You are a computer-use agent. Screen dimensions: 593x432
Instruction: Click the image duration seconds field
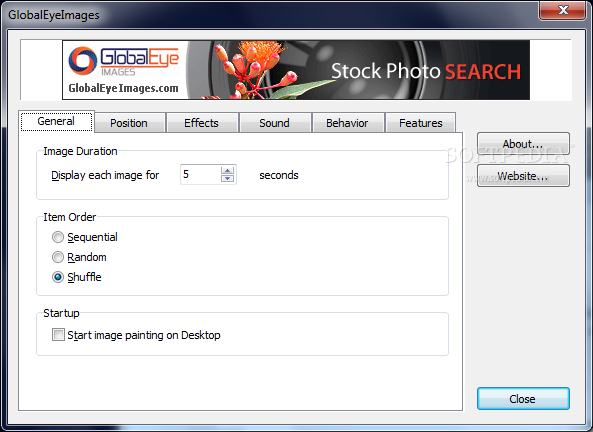(201, 174)
